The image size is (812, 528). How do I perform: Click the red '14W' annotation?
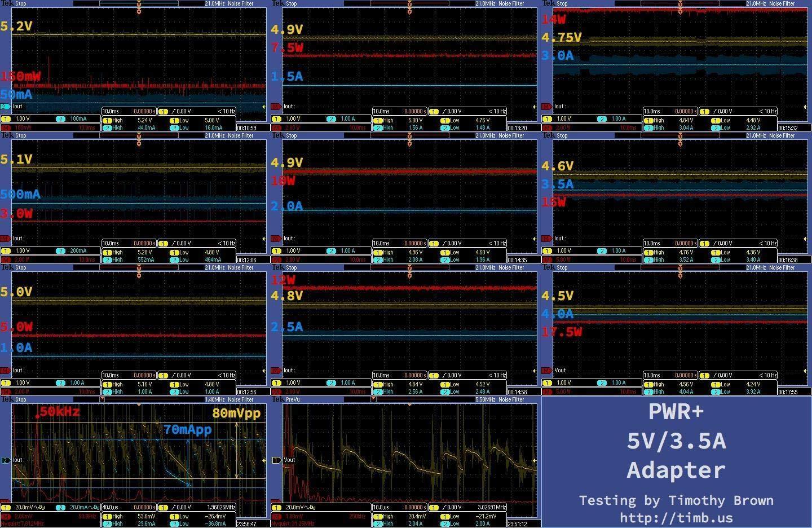coord(553,19)
